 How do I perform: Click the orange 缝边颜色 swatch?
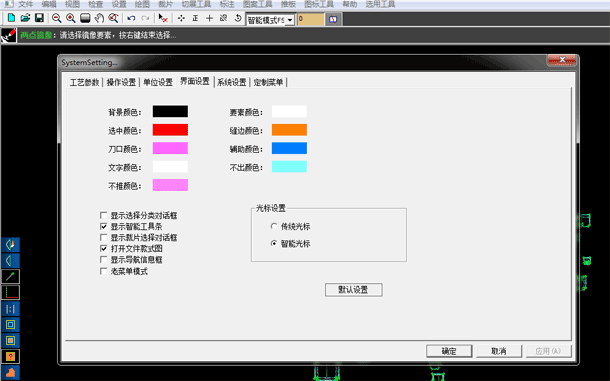pos(289,130)
